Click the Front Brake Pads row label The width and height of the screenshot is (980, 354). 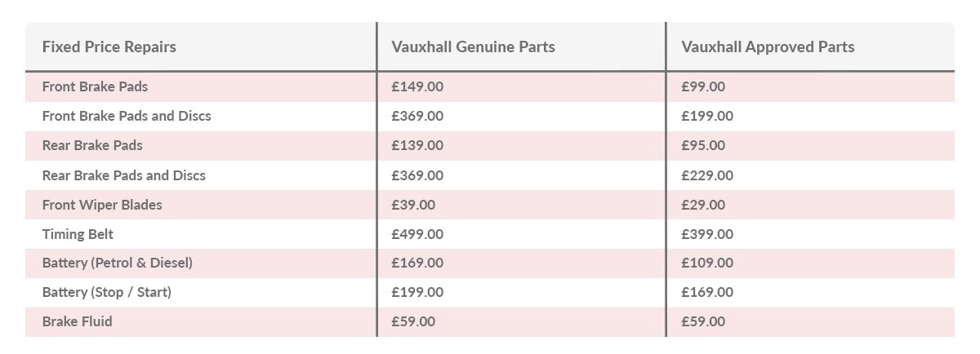95,86
